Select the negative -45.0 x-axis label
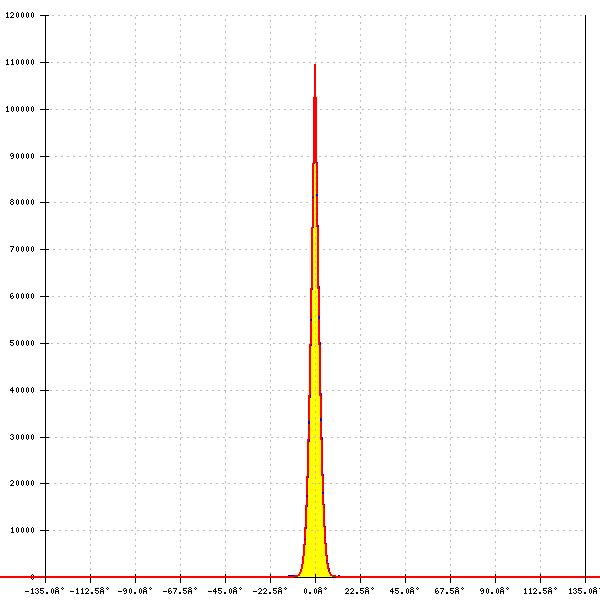Viewport: 600px width, 600px height. point(225,591)
